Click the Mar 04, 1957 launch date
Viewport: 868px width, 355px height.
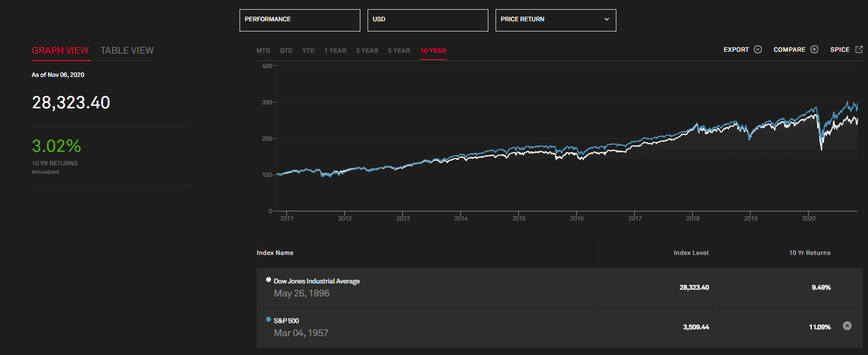click(301, 333)
